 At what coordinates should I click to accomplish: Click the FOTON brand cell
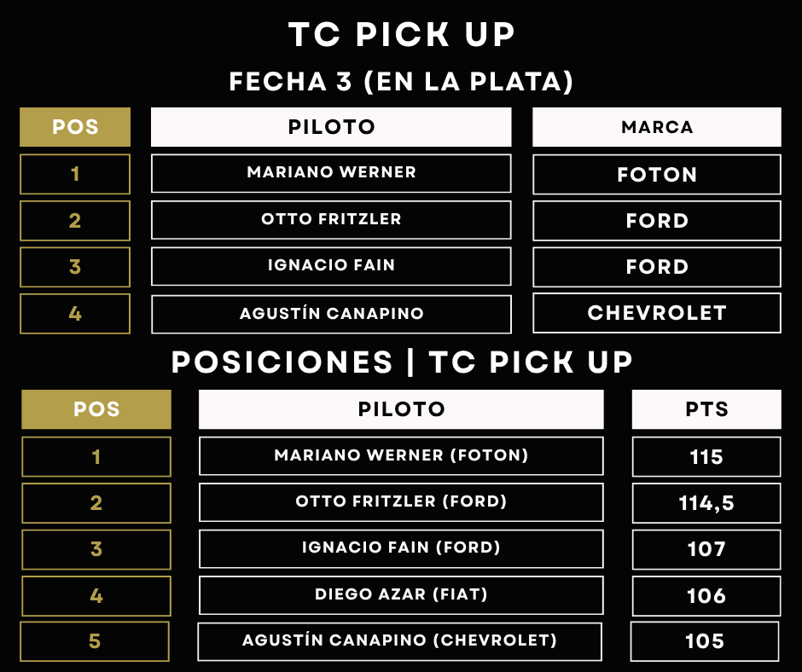pyautogui.click(x=656, y=175)
